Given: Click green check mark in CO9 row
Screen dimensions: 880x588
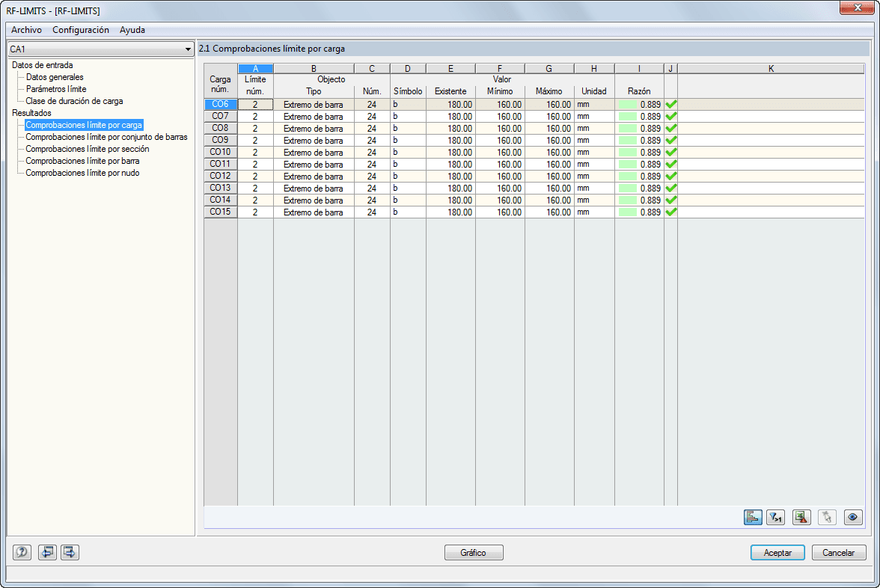Looking at the screenshot, I should tap(670, 141).
